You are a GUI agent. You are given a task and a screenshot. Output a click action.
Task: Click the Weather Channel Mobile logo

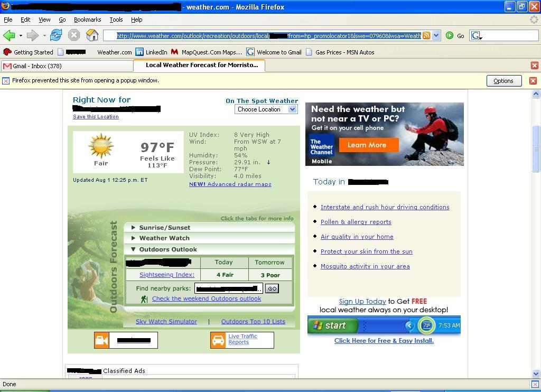tap(322, 150)
